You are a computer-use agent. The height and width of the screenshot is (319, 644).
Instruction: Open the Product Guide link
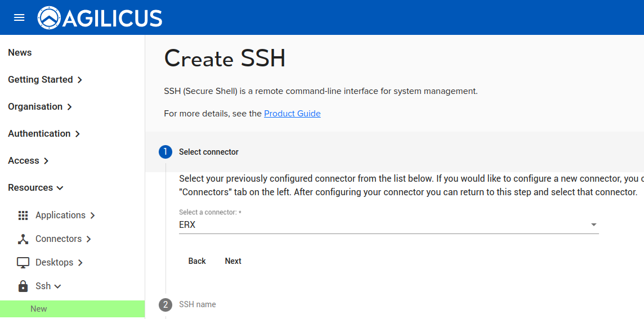pos(292,114)
